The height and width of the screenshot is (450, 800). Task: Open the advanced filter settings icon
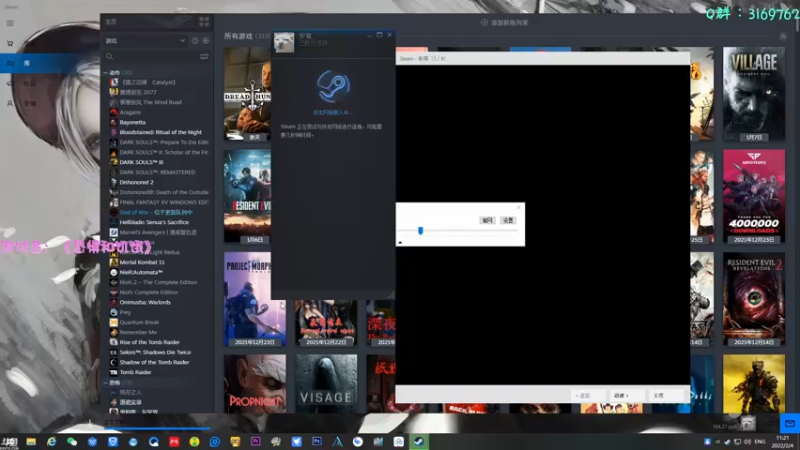[204, 56]
